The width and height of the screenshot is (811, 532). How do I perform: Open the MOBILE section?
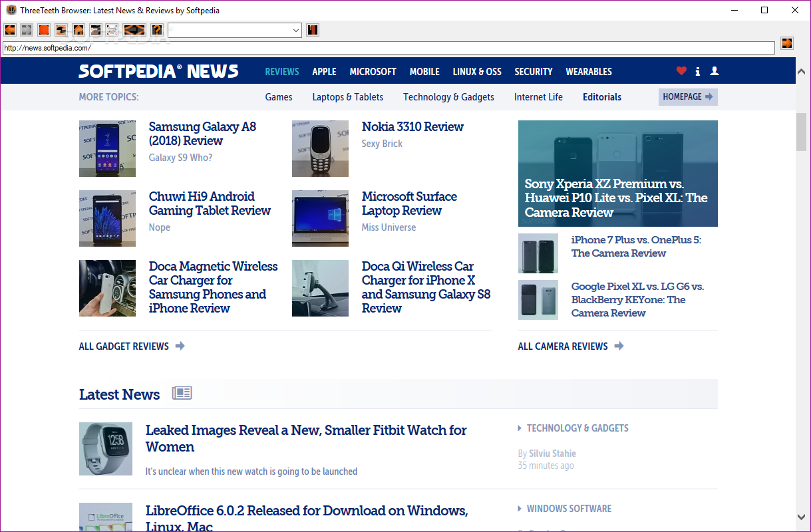[x=424, y=72]
